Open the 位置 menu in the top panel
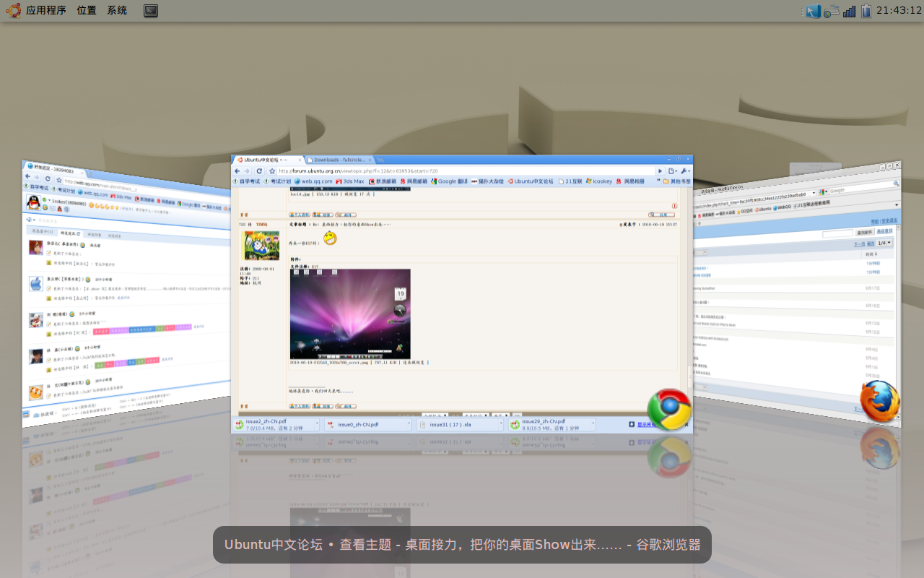This screenshot has width=924, height=578. coord(87,10)
